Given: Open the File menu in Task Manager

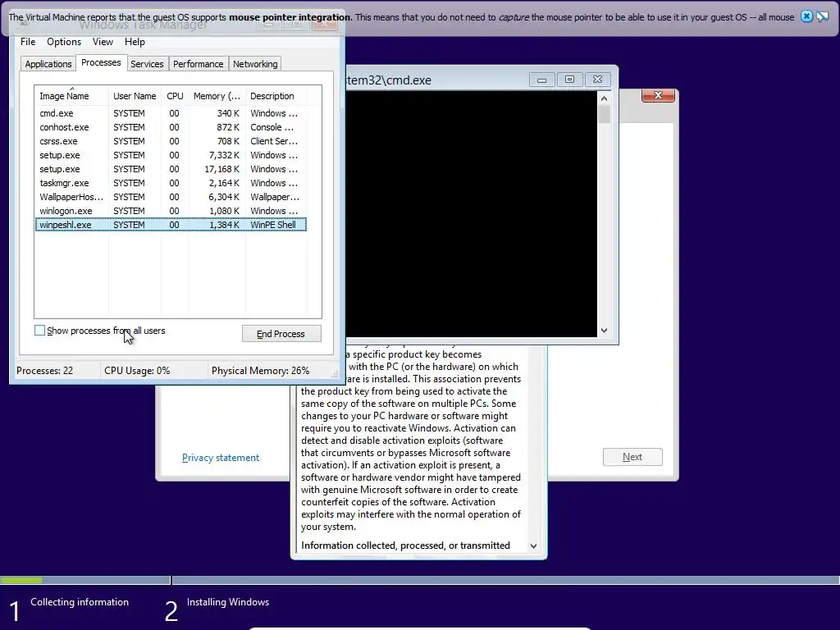Looking at the screenshot, I should 28,42.
